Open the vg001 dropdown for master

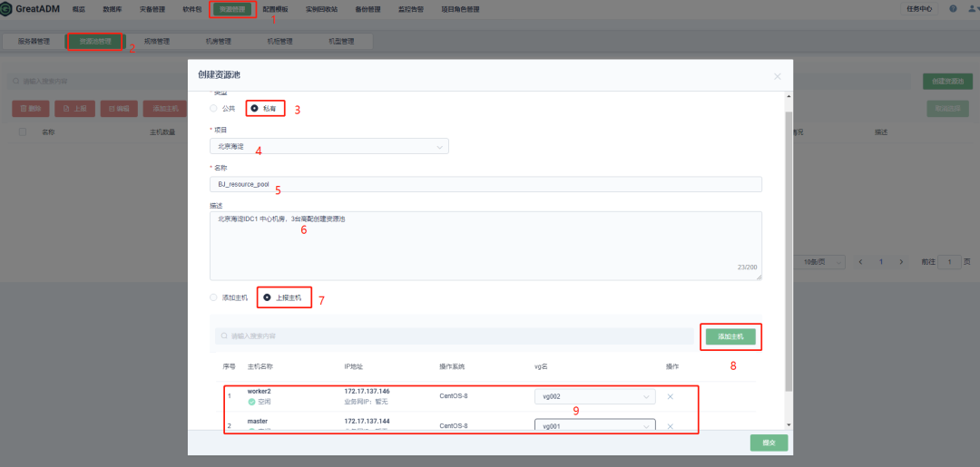click(595, 426)
